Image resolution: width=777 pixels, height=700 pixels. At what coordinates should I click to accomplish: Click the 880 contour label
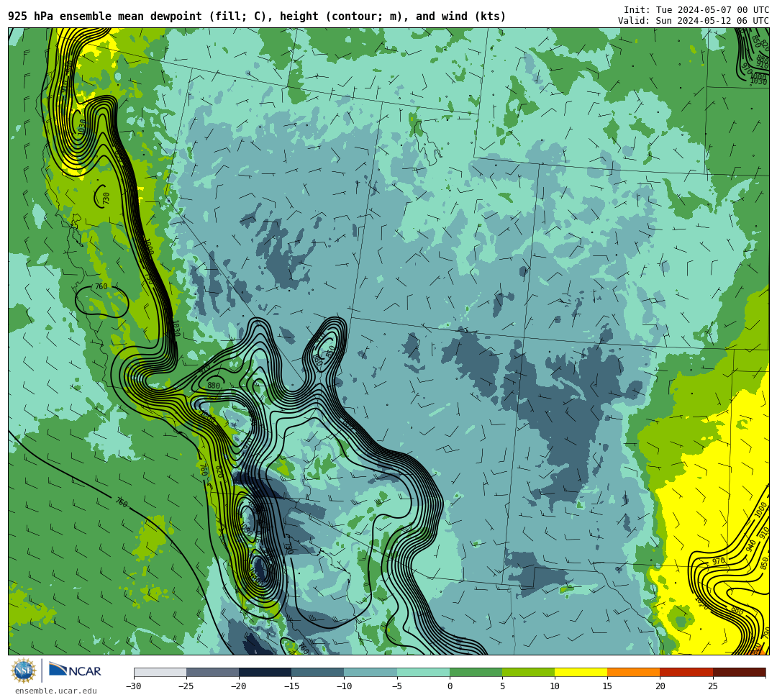(x=214, y=386)
